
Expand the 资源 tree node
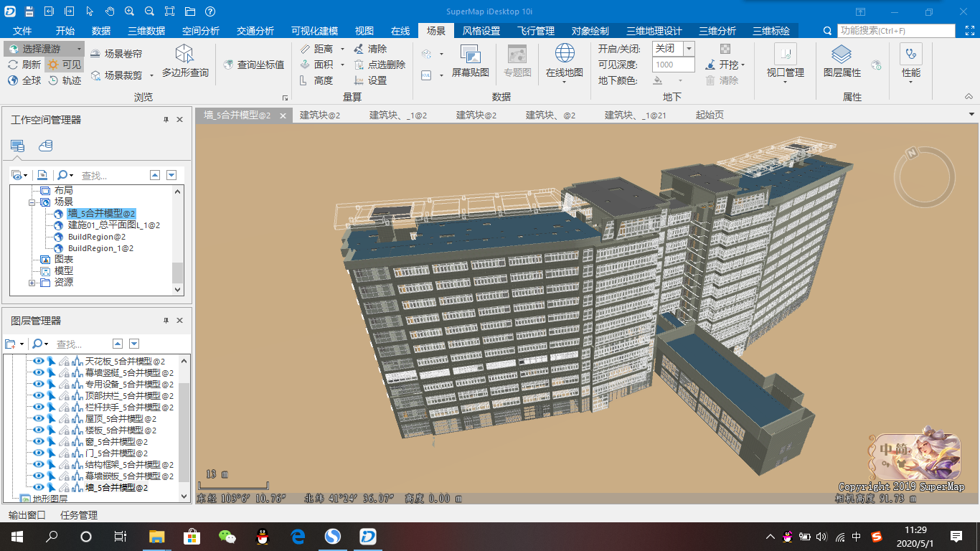(32, 283)
